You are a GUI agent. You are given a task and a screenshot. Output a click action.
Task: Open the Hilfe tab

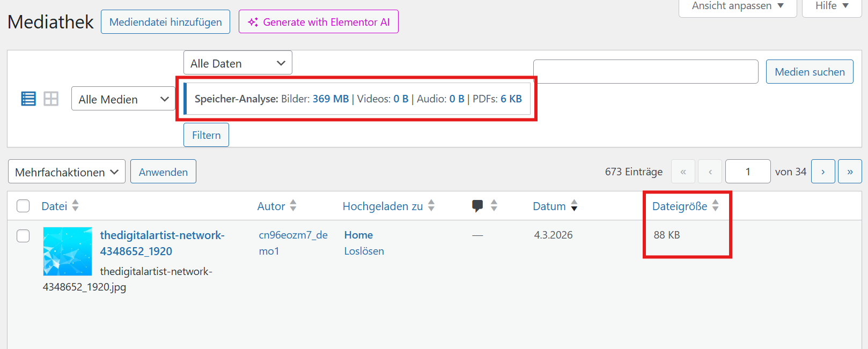click(832, 6)
